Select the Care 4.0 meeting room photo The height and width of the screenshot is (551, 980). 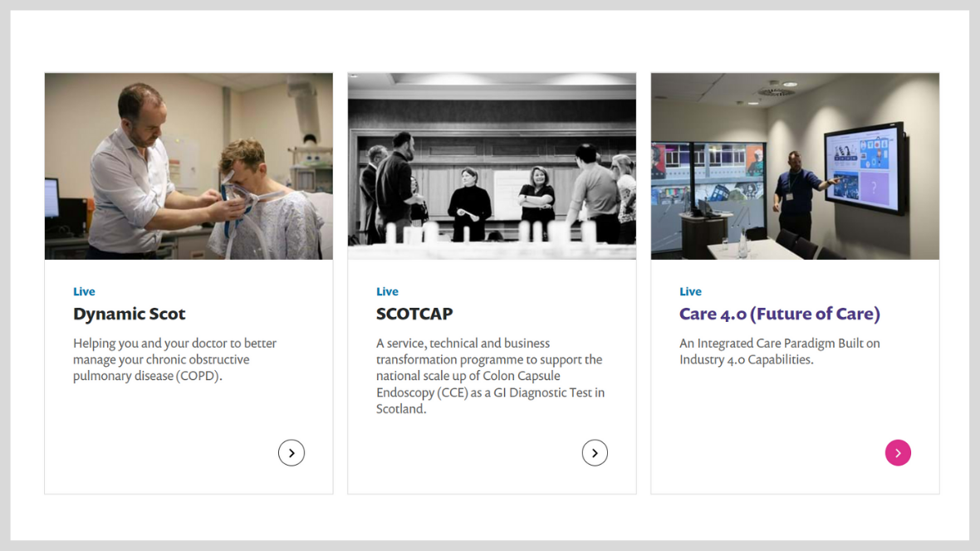point(795,166)
